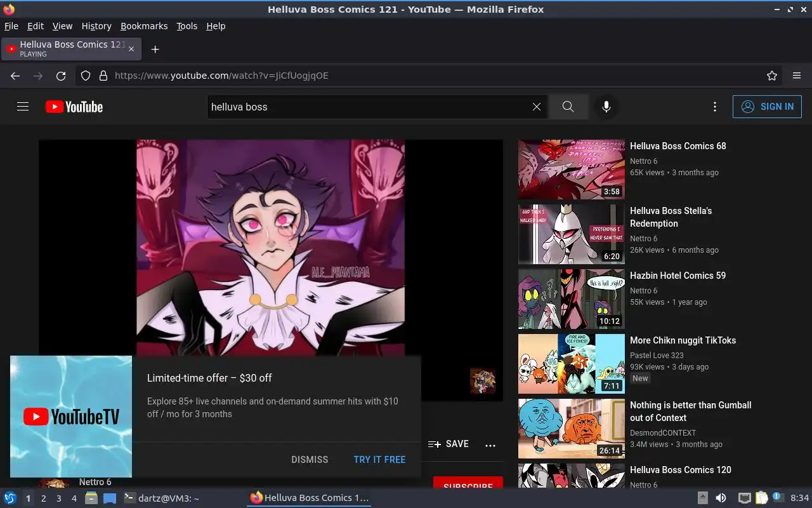
Task: Open the volume control tray icon
Action: coord(721,498)
